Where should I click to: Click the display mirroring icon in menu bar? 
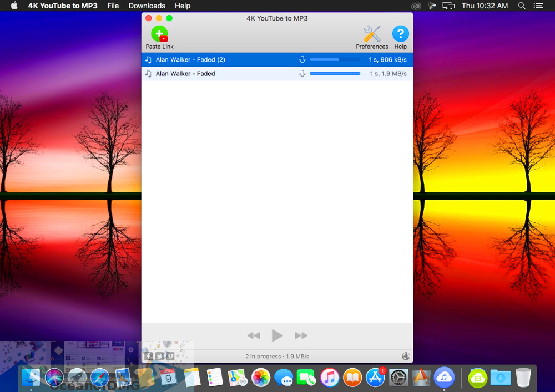[x=448, y=6]
